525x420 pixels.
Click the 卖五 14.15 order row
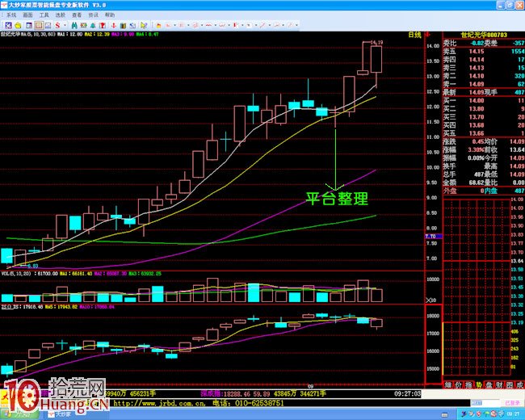click(x=484, y=51)
